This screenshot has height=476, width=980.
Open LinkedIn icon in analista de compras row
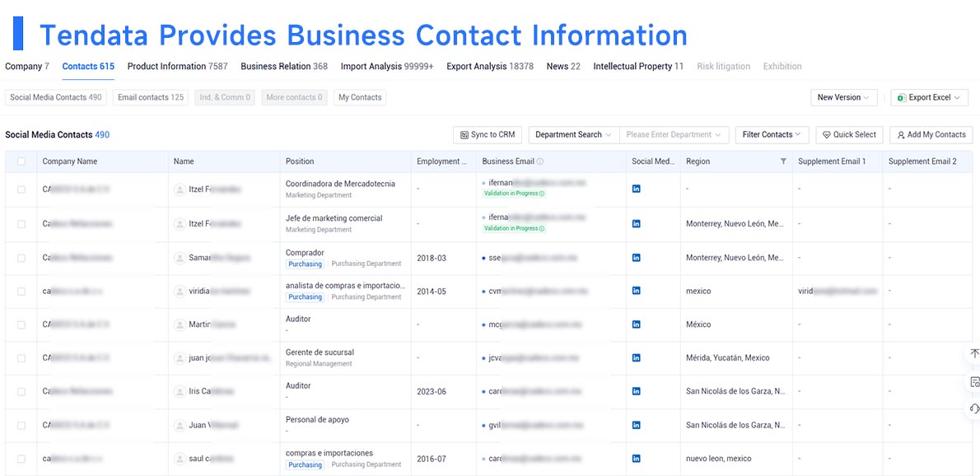coord(637,291)
